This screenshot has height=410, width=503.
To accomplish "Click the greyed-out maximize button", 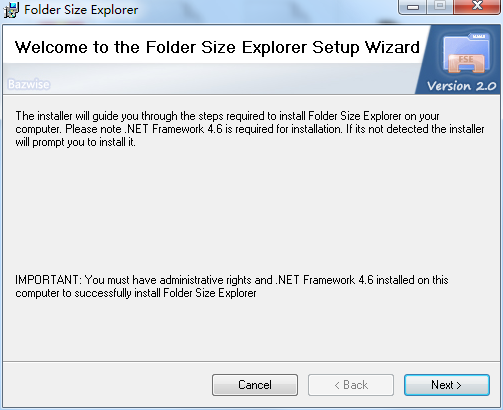I will 440,6.
